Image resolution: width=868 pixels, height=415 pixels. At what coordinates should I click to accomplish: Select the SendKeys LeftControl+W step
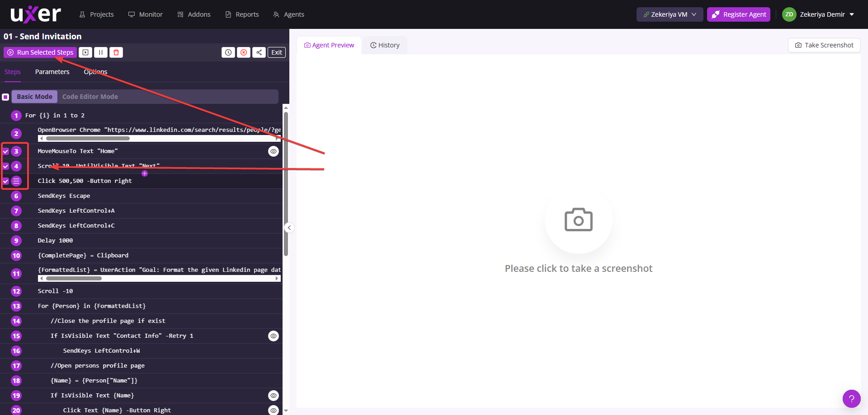tap(141, 351)
